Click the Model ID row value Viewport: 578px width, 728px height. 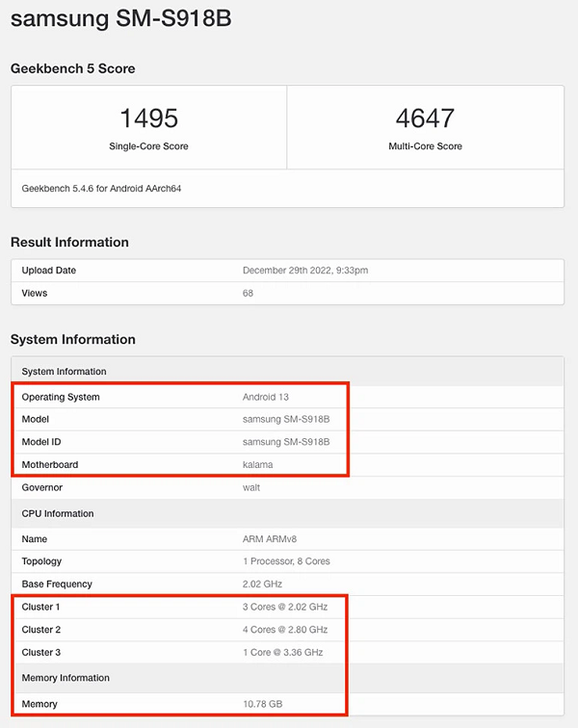coord(285,442)
